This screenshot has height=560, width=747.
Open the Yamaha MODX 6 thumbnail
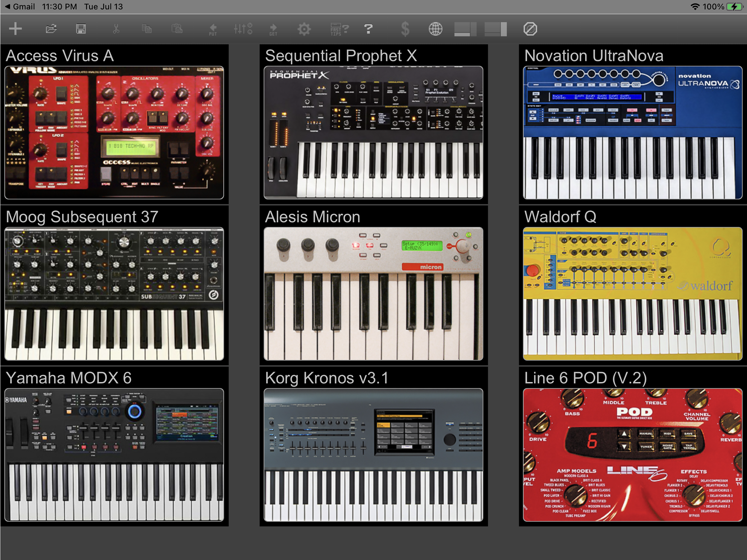point(114,455)
